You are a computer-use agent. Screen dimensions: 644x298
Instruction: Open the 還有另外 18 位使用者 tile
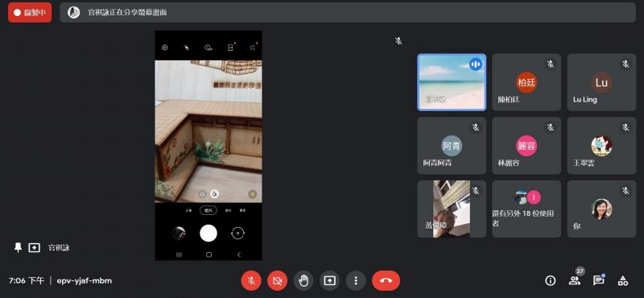click(x=526, y=209)
